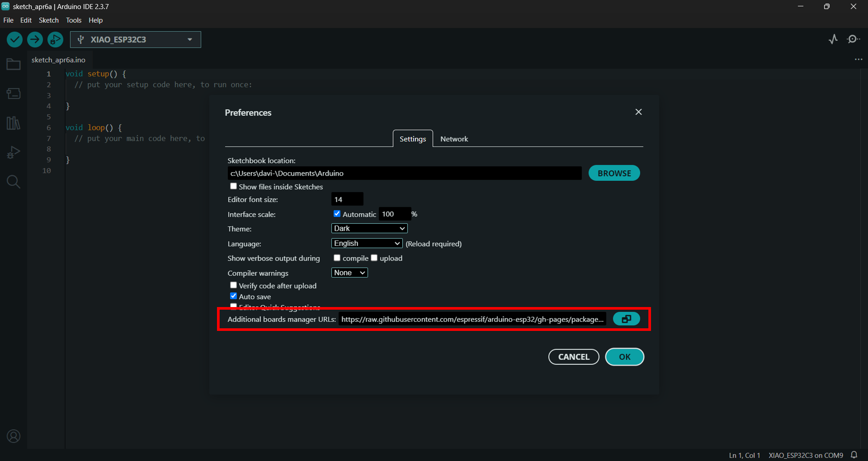Image resolution: width=868 pixels, height=461 pixels.
Task: Open the File menu
Action: 8,20
